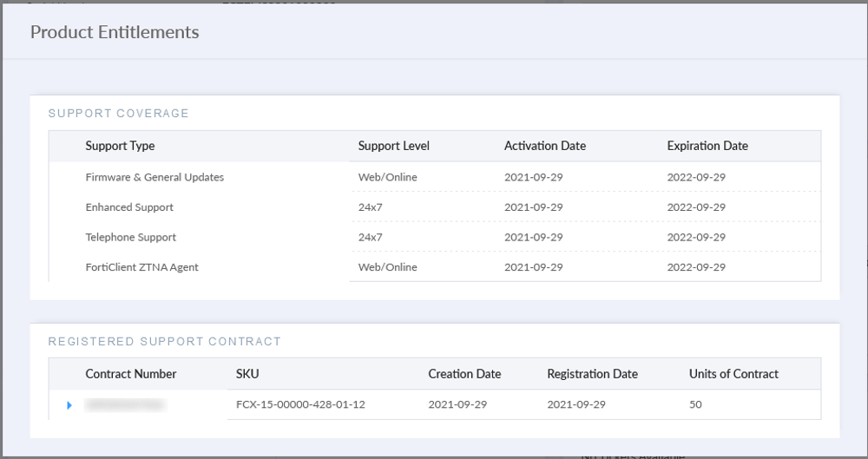The image size is (868, 459).
Task: Click the Units of Contract column header
Action: 733,374
